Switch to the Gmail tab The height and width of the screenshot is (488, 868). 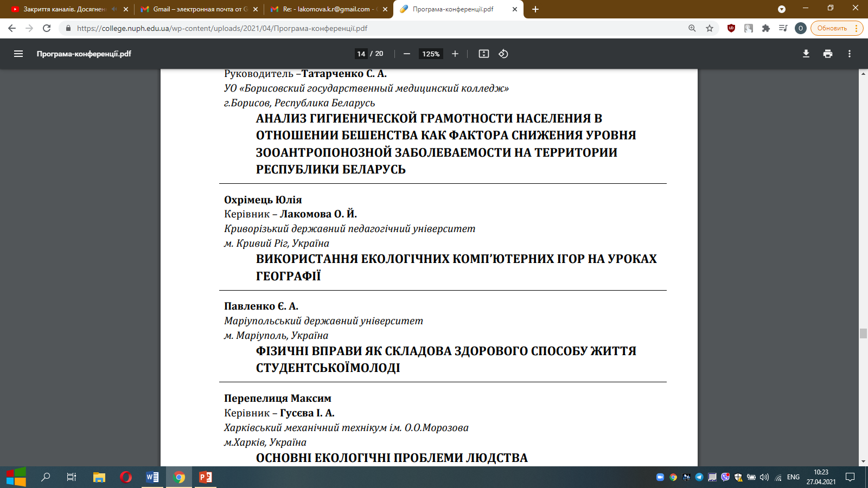[x=195, y=9]
